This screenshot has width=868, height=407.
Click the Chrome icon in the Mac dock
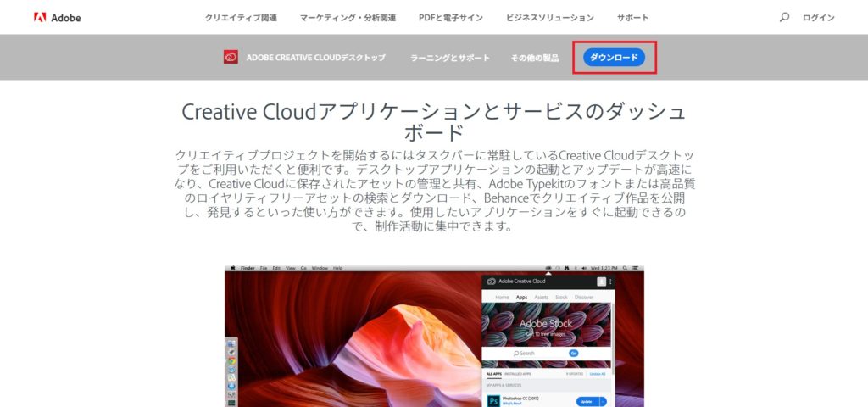pyautogui.click(x=231, y=360)
